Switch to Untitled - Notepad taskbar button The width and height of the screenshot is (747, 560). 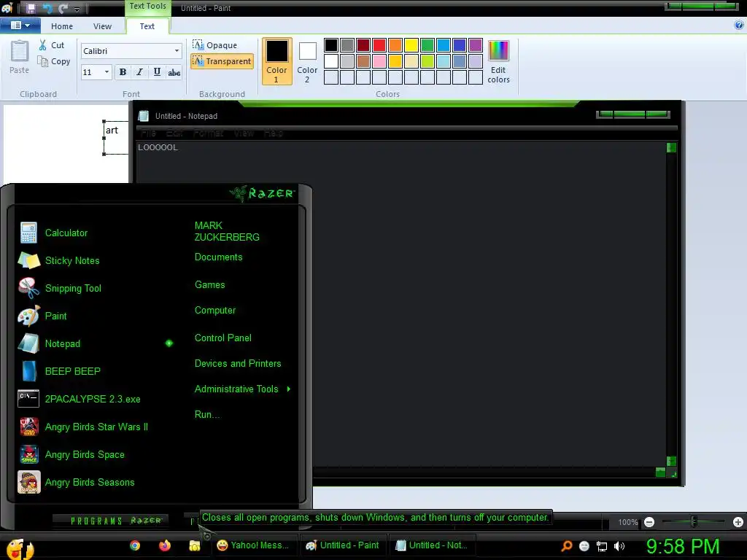click(x=433, y=545)
